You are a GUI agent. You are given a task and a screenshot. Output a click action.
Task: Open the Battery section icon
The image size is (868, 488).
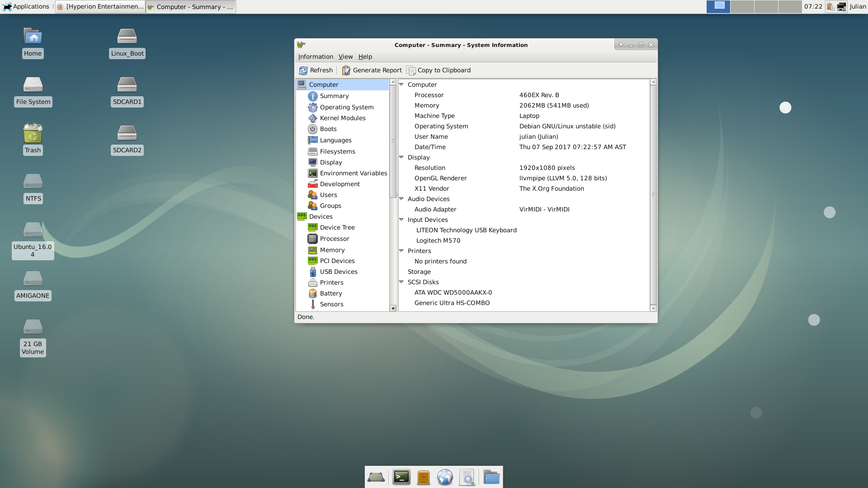313,293
